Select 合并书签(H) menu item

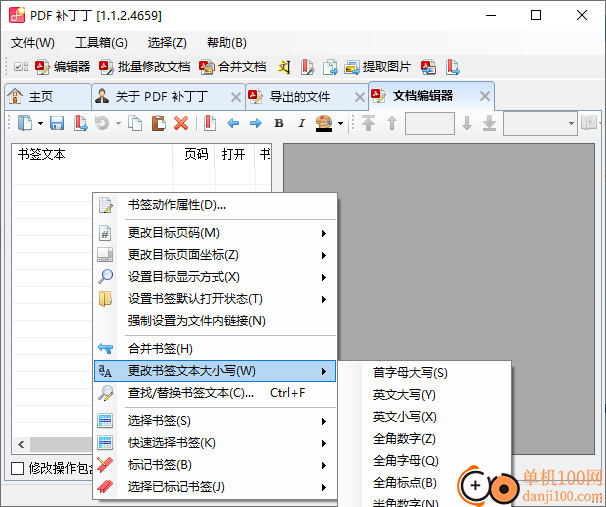(215, 349)
